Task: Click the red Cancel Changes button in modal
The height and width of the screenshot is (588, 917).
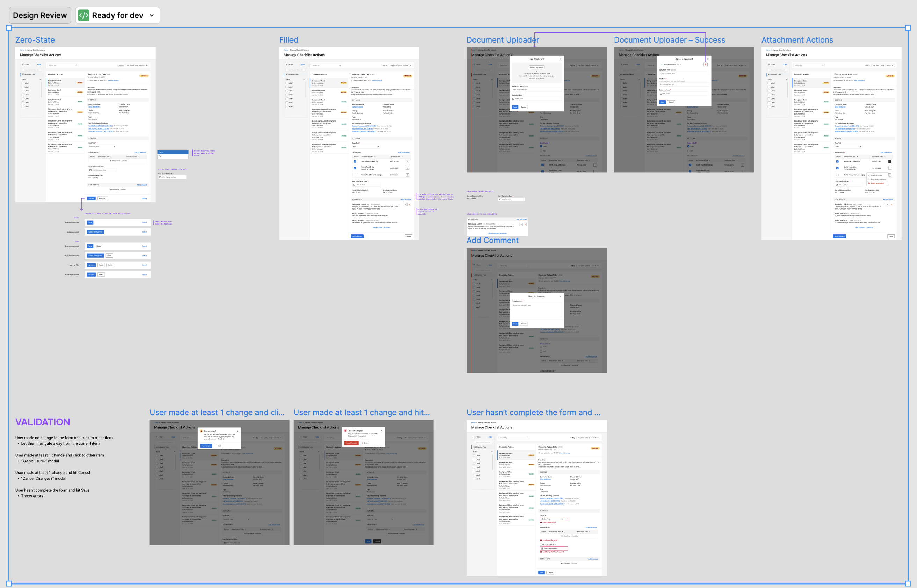Action: tap(351, 443)
